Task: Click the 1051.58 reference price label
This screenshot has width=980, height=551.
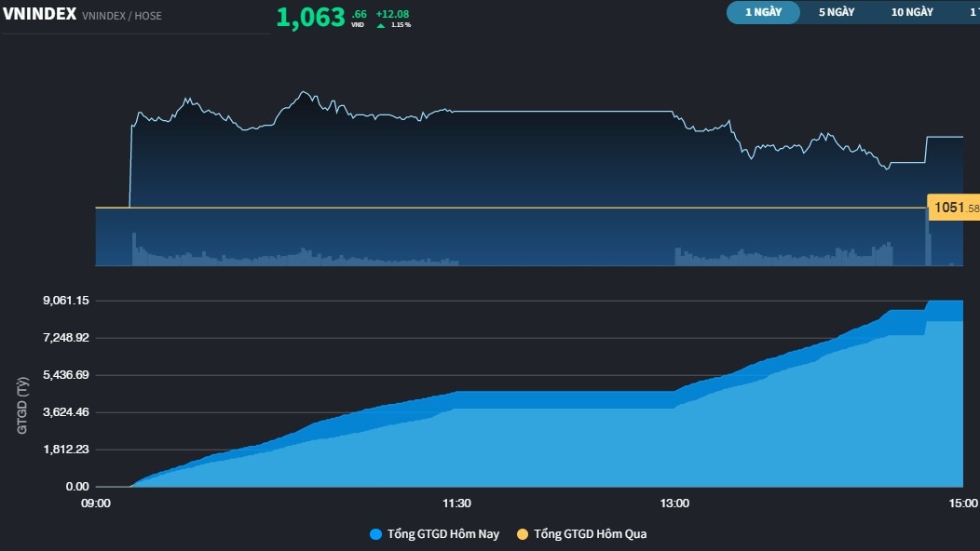Action: tap(954, 208)
